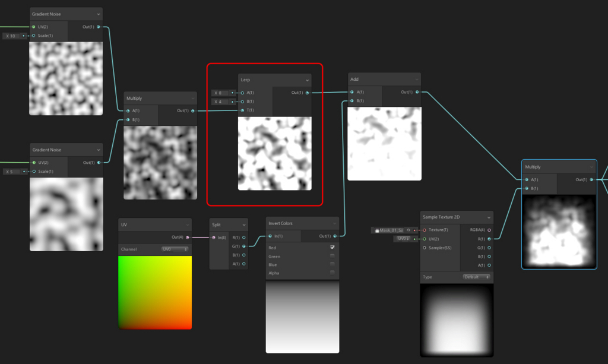Click Sample Texture 2D UV(2) input port

click(x=425, y=239)
